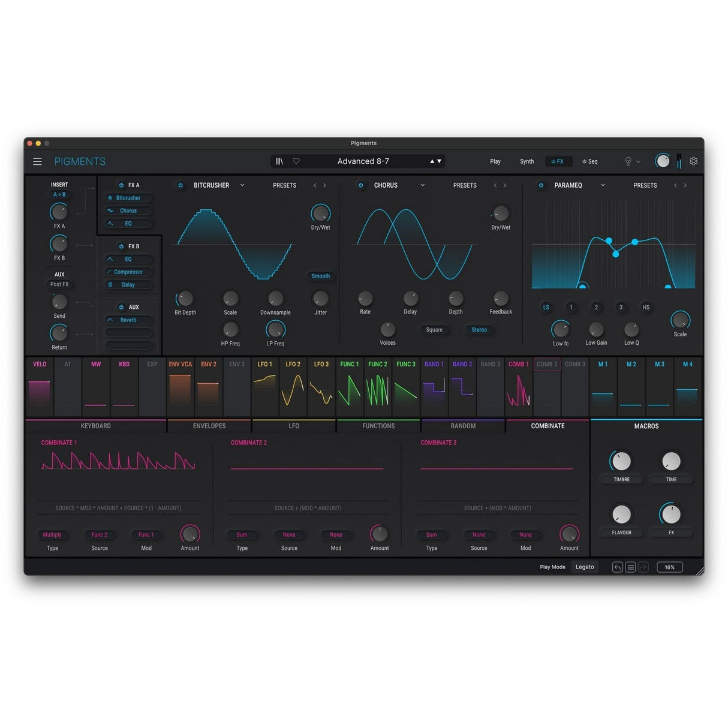Open the history list icon next to undo

point(630,567)
